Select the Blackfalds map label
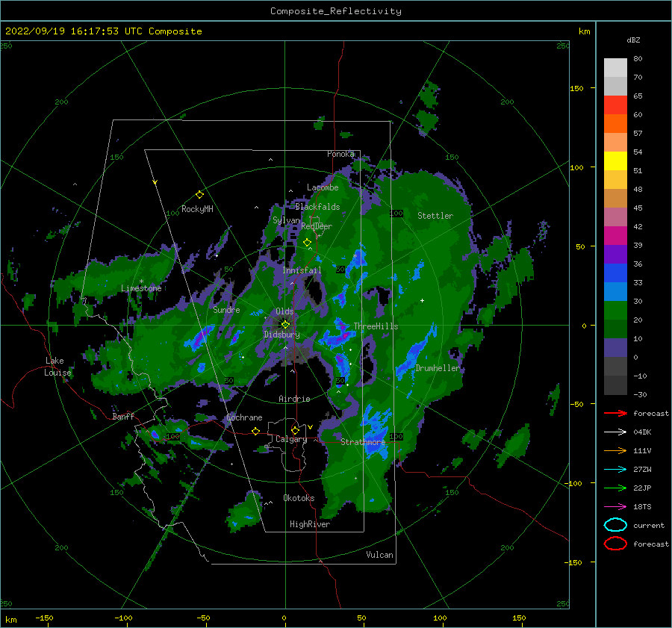 [317, 207]
